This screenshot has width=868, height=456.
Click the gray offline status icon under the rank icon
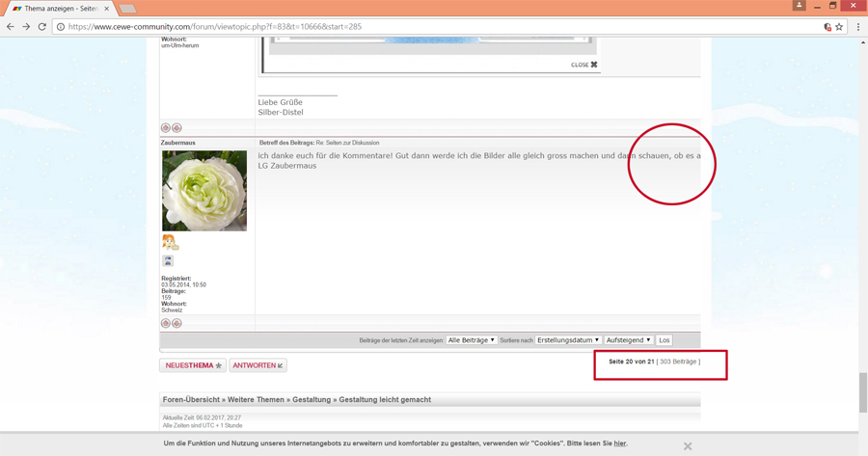click(x=168, y=260)
